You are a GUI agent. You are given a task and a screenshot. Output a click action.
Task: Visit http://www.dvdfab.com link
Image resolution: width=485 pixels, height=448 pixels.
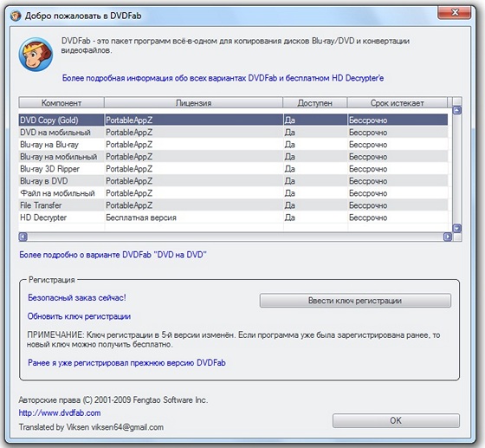(60, 413)
